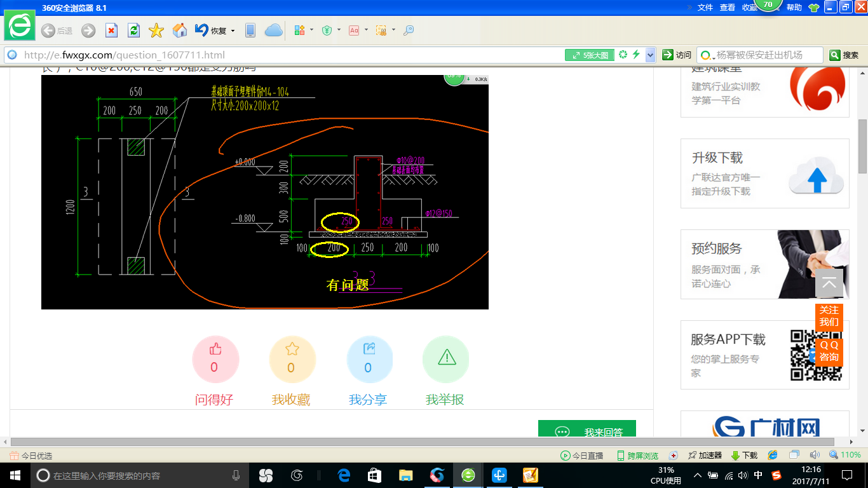Expand the Aa translate dropdown arrow
Viewport: 868px width, 488px height.
(x=365, y=30)
